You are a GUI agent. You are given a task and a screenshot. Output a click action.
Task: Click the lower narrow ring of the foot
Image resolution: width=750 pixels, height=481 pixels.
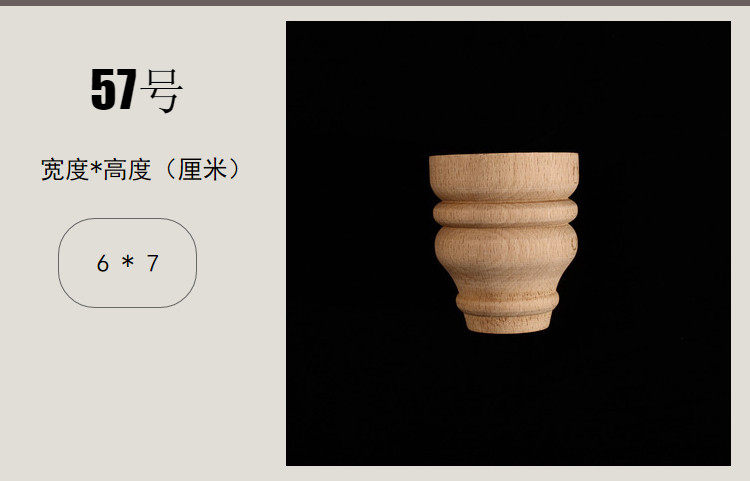[x=507, y=302]
